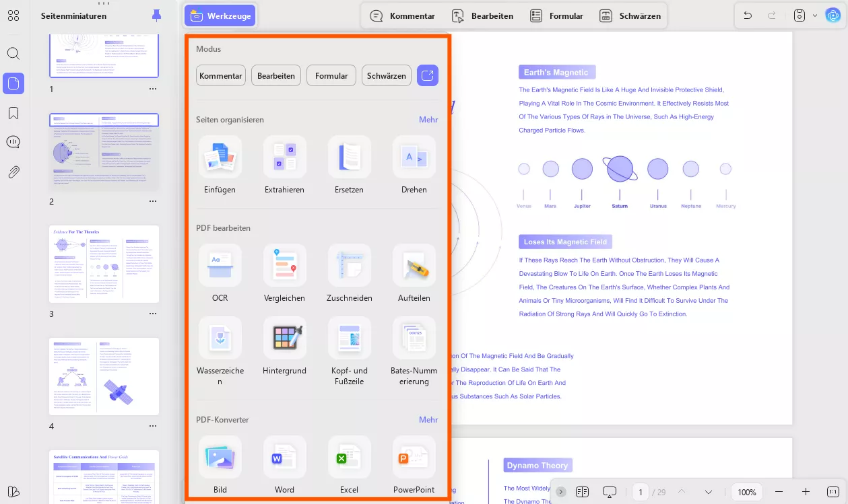Select Schwärzen button under Modus

(x=387, y=76)
